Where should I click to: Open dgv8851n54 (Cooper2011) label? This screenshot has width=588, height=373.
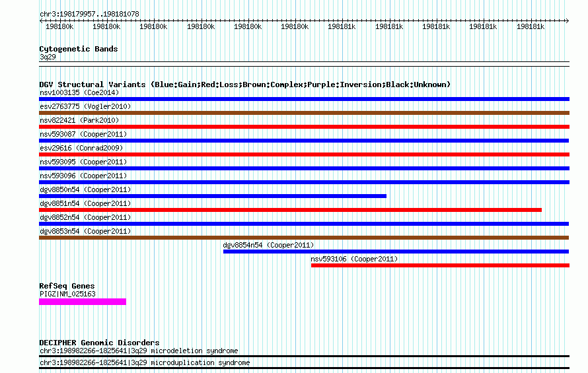click(x=85, y=203)
